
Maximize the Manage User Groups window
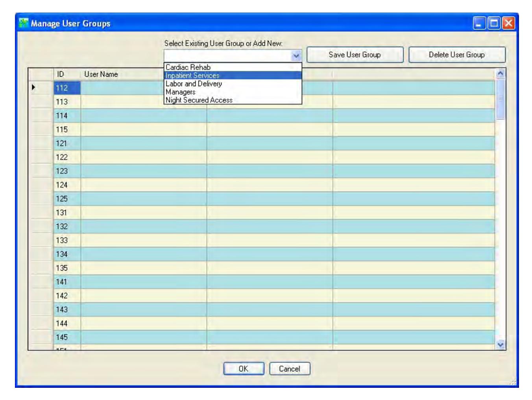point(493,23)
